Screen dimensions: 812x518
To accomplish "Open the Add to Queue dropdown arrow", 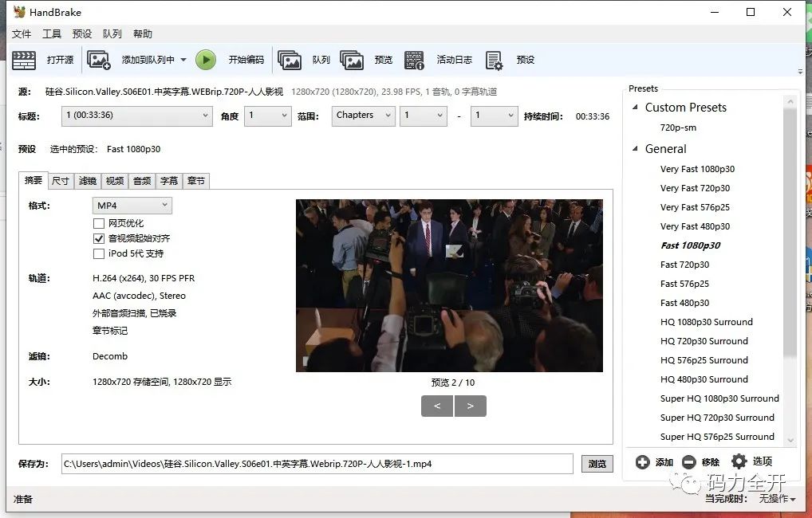I will (x=183, y=60).
